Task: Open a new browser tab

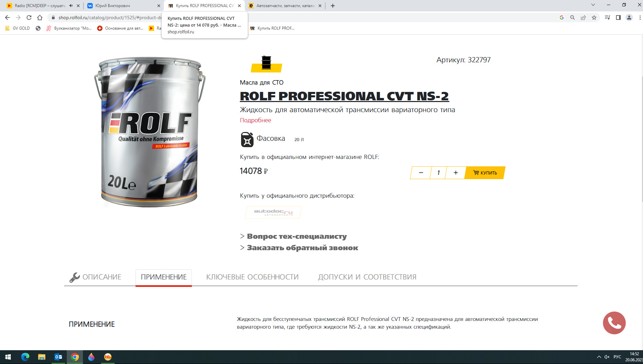Action: 333,6
